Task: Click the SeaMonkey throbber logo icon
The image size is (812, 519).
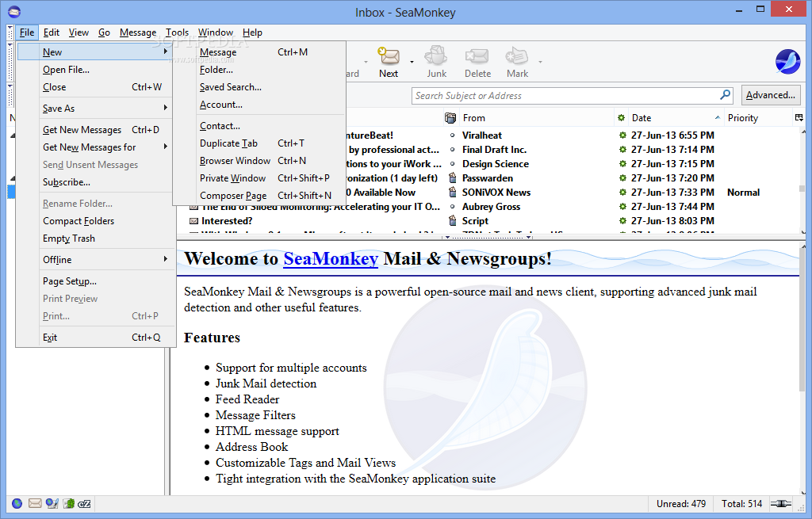Action: pyautogui.click(x=787, y=62)
